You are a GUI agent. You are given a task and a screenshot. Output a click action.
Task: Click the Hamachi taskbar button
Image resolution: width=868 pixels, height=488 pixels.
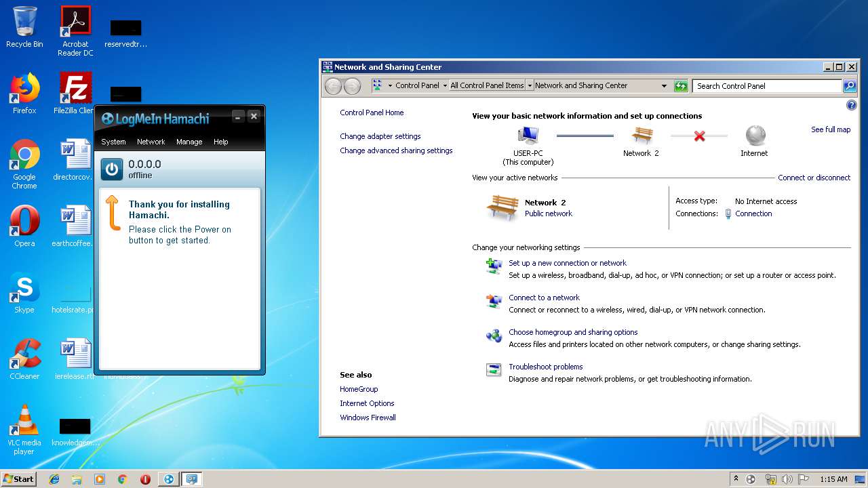tap(169, 479)
